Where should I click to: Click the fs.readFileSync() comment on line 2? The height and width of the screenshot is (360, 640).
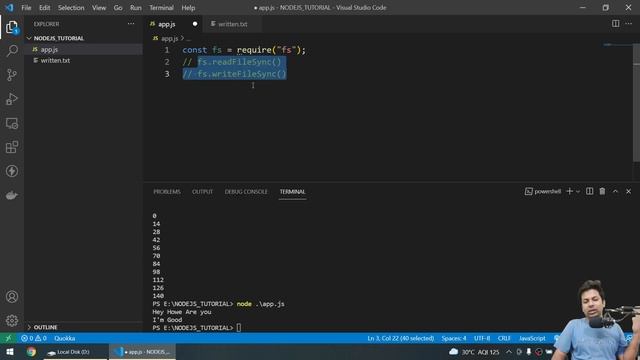pyautogui.click(x=239, y=62)
